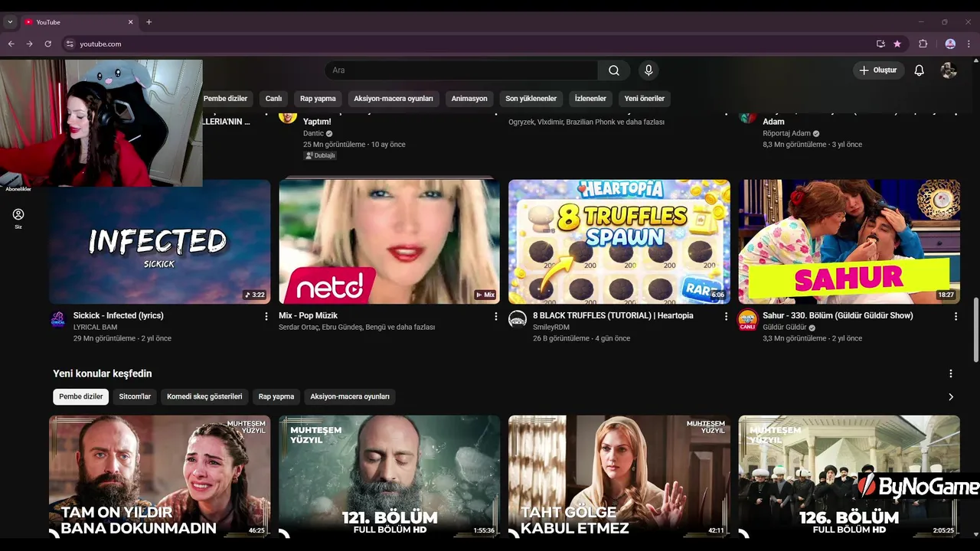Open more options for Sahur - 330. Bölüm
This screenshot has width=980, height=551.
[955, 316]
